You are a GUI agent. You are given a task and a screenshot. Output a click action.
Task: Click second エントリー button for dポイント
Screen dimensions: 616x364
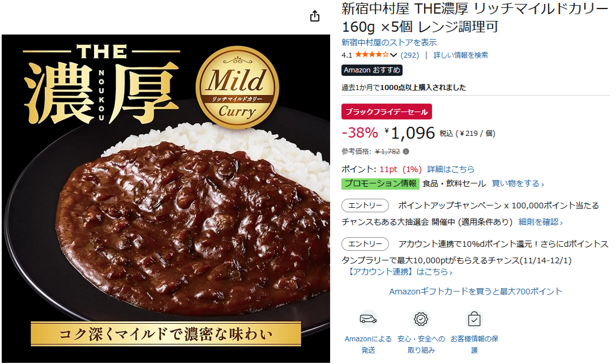[x=365, y=244]
